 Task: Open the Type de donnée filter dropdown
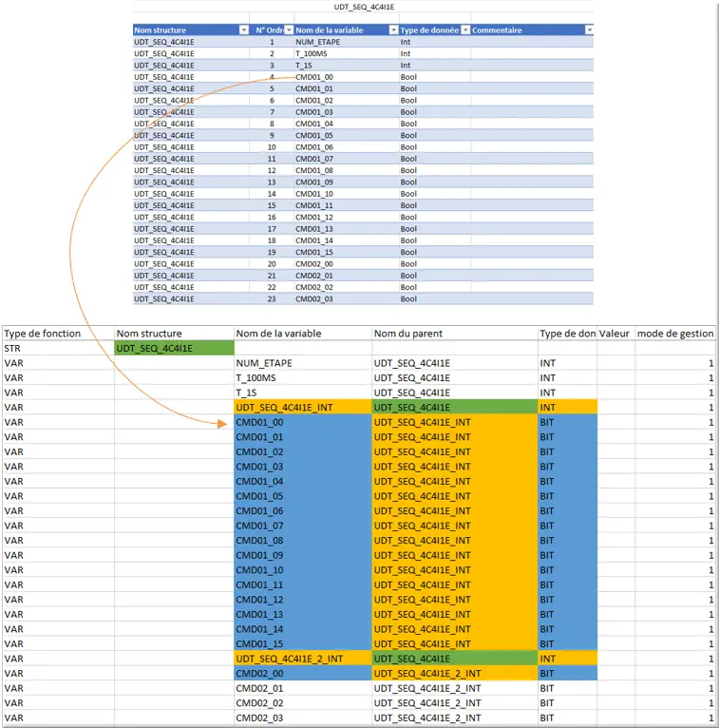click(465, 30)
